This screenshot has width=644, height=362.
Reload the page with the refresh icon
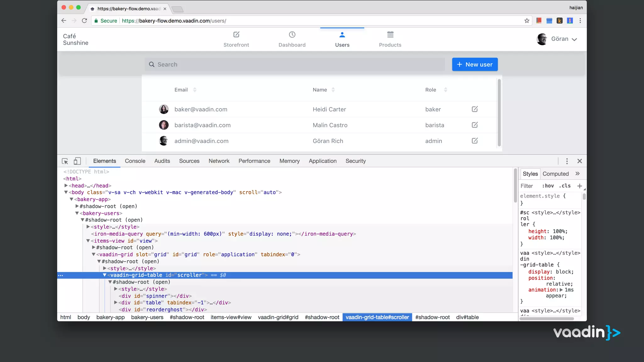pos(84,21)
